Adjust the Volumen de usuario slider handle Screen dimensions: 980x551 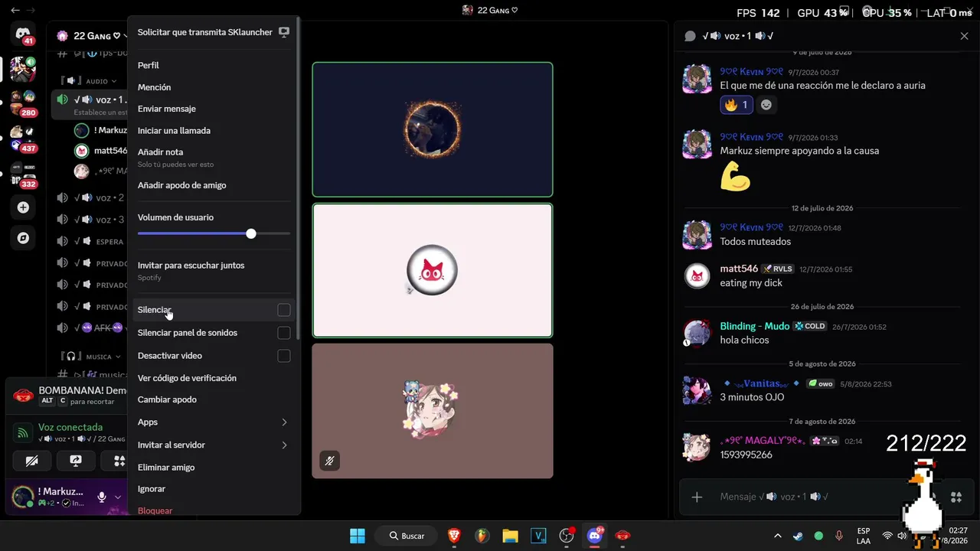tap(251, 233)
